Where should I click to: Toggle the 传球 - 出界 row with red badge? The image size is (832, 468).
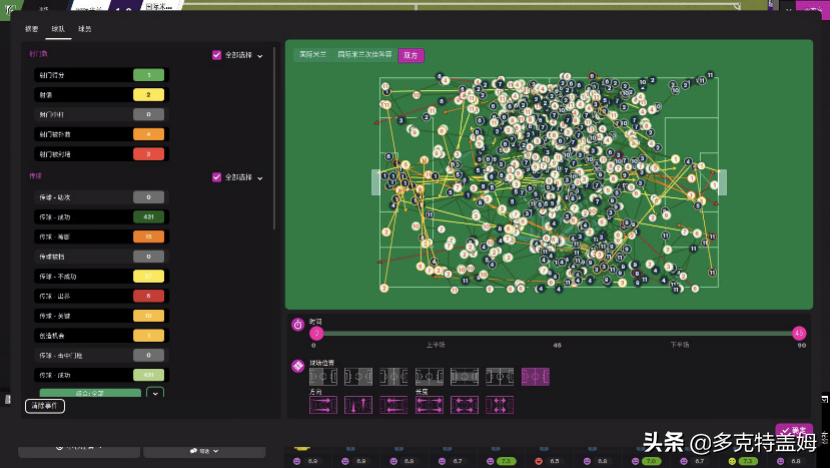pos(101,296)
